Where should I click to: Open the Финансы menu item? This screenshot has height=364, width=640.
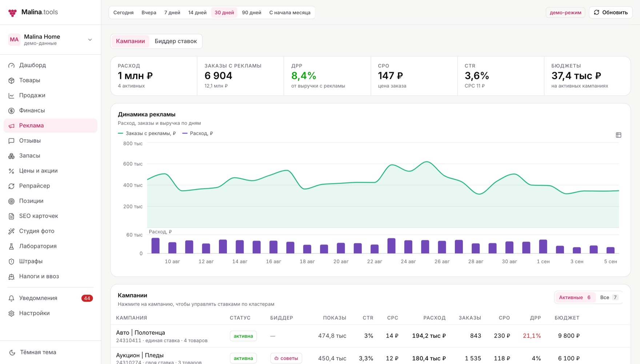[x=51, y=110]
